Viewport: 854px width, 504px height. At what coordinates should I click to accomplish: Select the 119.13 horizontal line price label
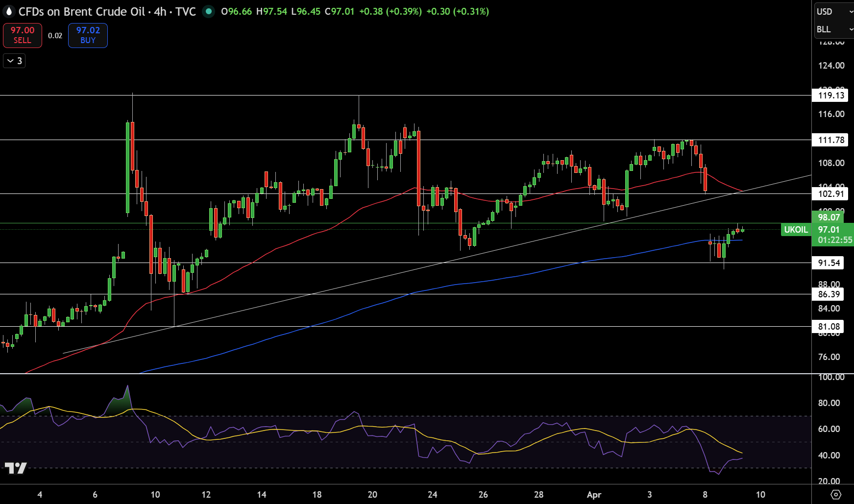830,95
